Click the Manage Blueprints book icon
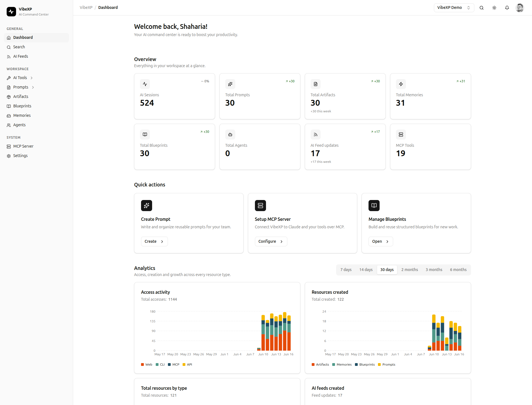The width and height of the screenshot is (532, 405). tap(374, 206)
